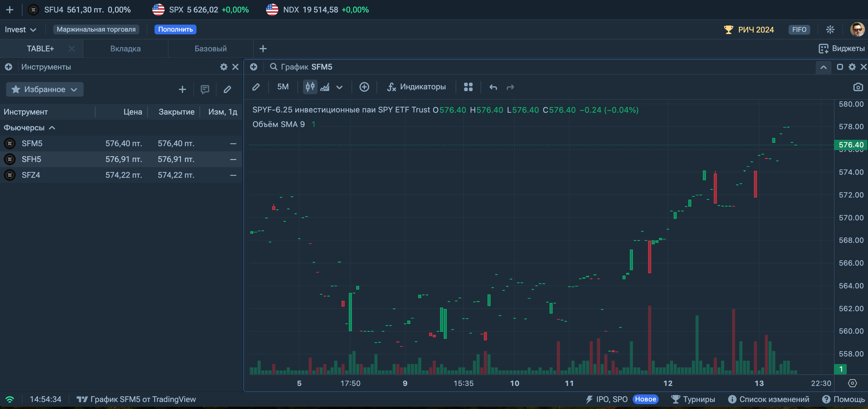This screenshot has height=409, width=868.
Task: Open Инструменты panel settings gear
Action: coord(224,67)
